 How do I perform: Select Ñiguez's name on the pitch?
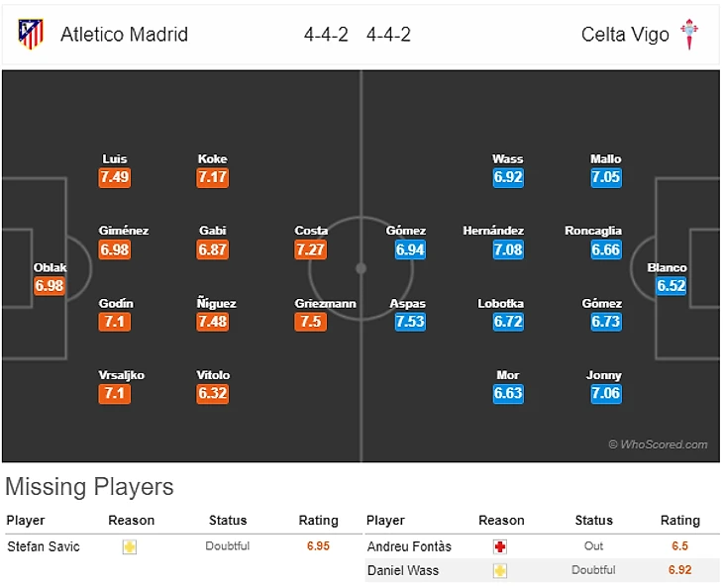click(216, 304)
